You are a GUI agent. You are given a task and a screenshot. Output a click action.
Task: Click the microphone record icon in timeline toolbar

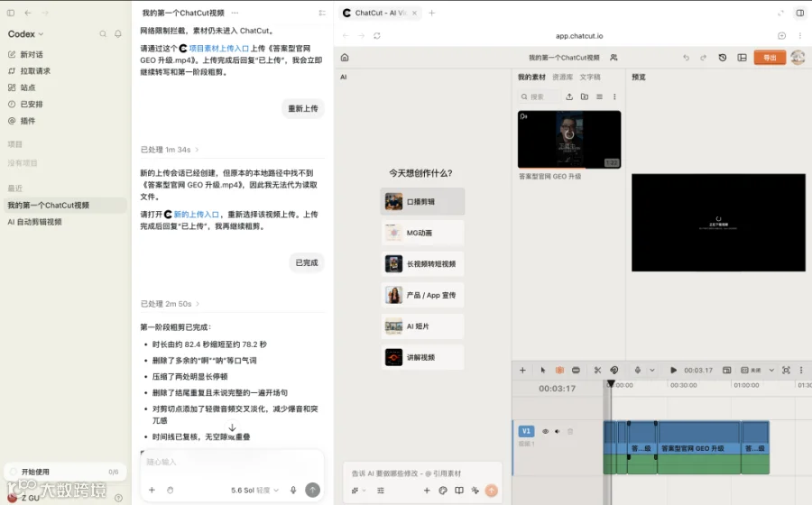tap(638, 370)
